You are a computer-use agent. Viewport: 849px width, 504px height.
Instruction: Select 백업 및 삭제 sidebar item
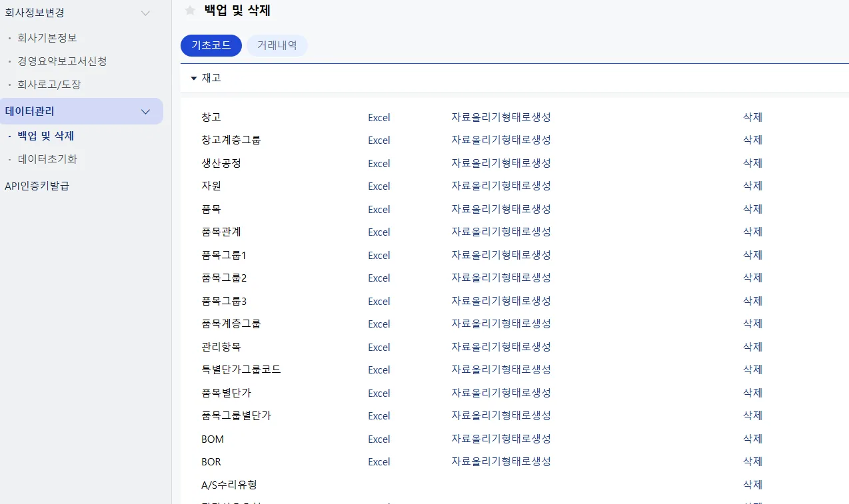coord(46,136)
